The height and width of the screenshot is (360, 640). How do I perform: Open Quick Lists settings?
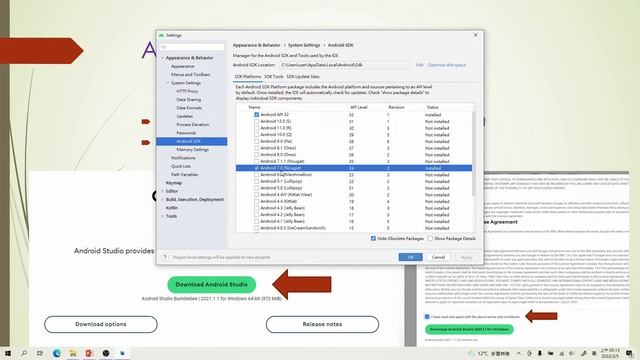point(181,166)
